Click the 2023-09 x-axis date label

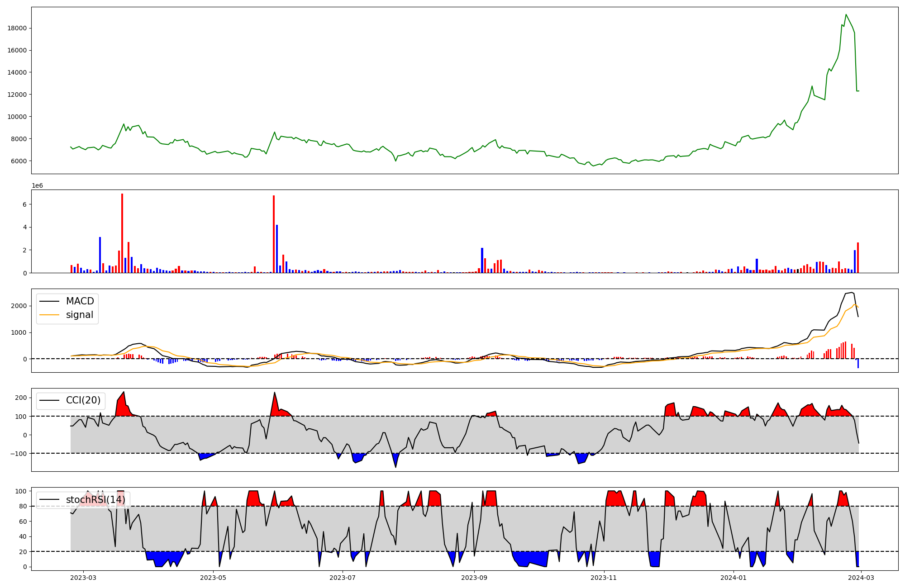click(x=474, y=578)
